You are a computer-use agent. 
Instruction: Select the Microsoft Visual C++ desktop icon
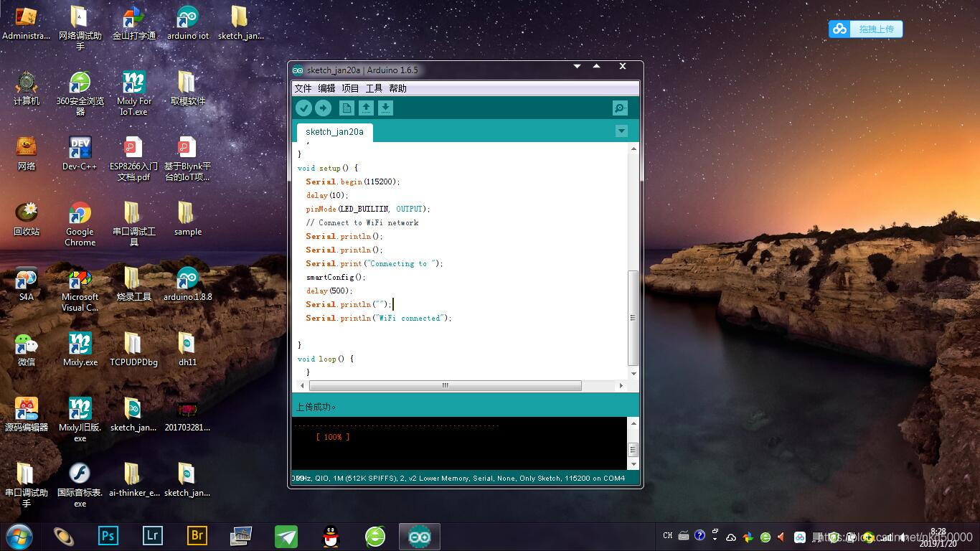(80, 289)
